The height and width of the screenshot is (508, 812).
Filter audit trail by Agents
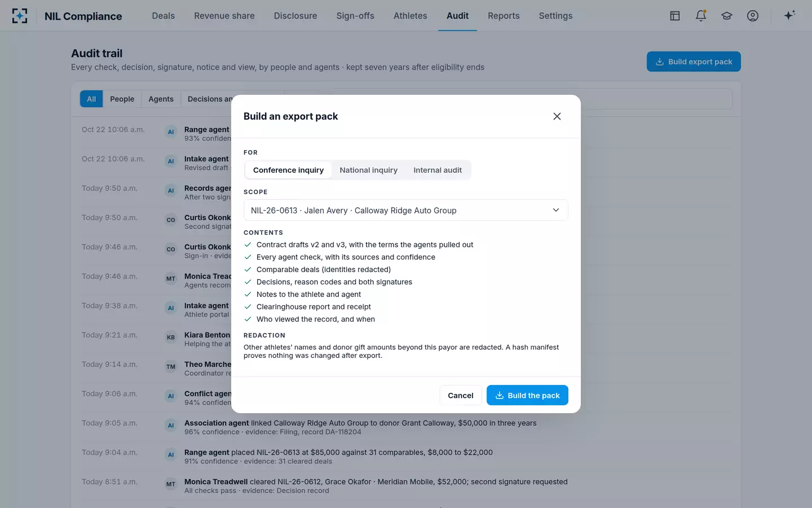(x=161, y=99)
